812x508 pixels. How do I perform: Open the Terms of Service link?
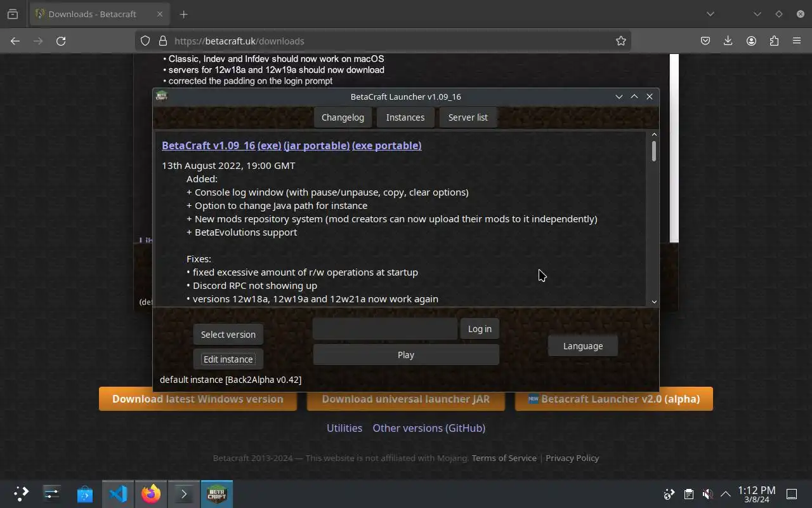pyautogui.click(x=504, y=458)
